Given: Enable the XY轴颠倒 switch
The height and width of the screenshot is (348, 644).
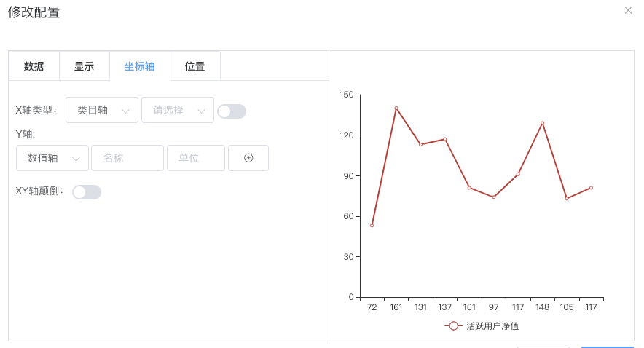Looking at the screenshot, I should [x=87, y=192].
